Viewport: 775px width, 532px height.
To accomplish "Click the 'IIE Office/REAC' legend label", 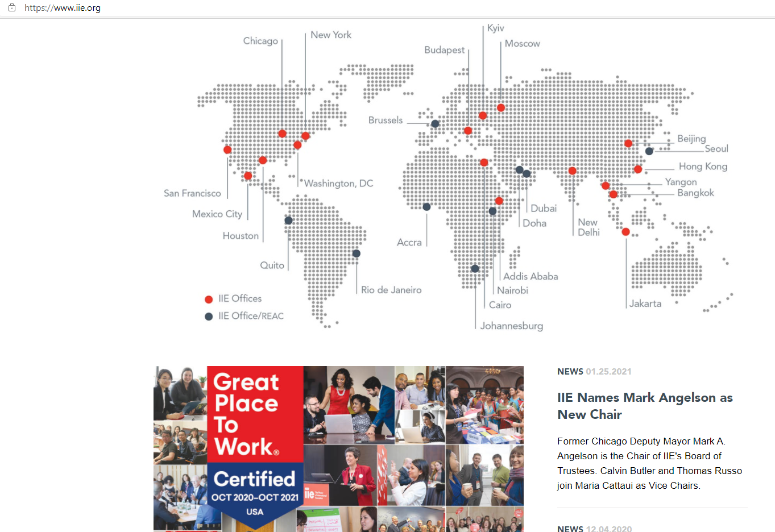I will [251, 316].
